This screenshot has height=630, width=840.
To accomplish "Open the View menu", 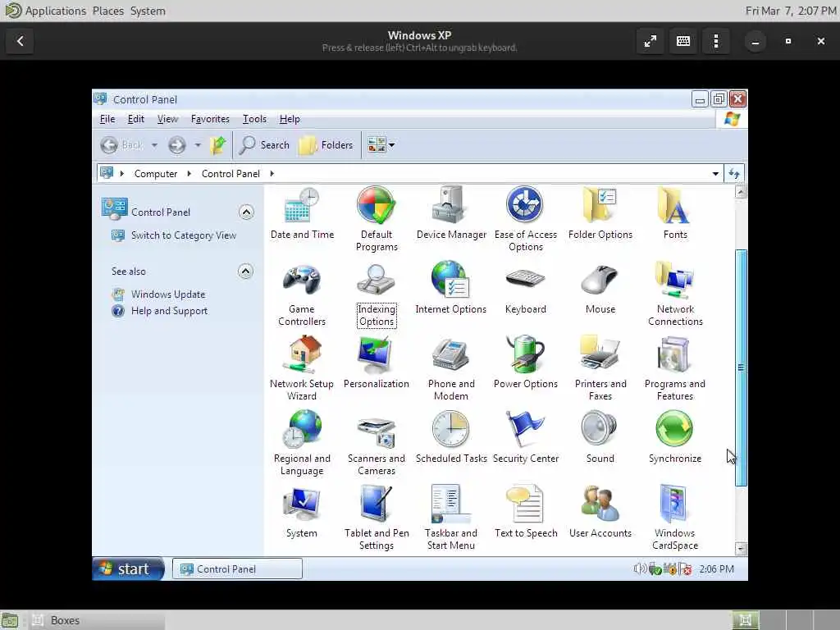I will pos(167,119).
